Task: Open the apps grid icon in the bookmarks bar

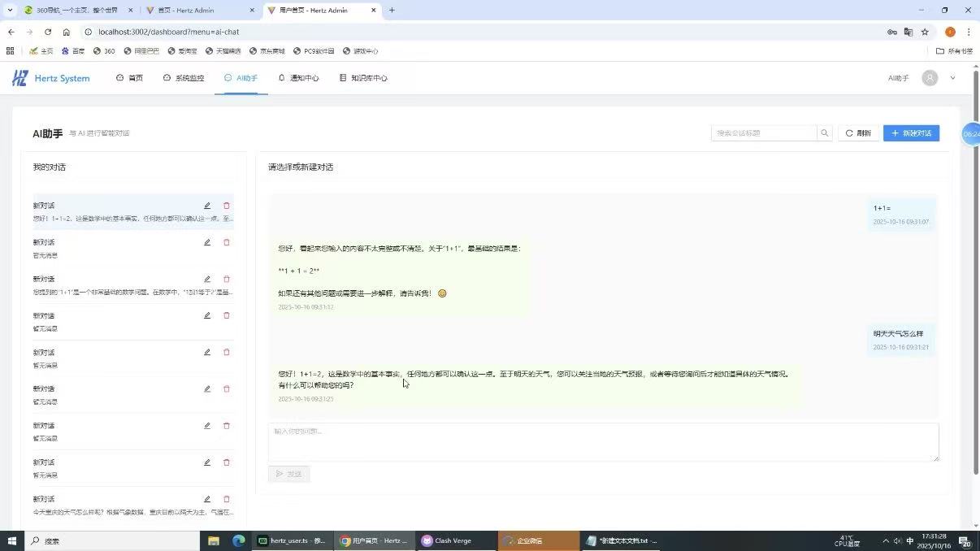Action: pyautogui.click(x=11, y=50)
